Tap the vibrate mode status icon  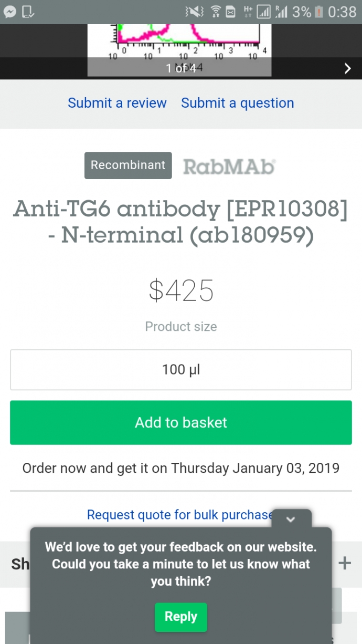coord(195,12)
